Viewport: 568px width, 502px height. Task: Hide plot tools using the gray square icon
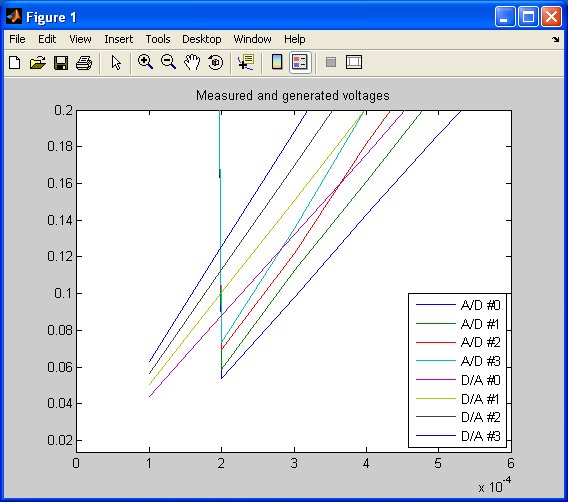click(x=331, y=62)
